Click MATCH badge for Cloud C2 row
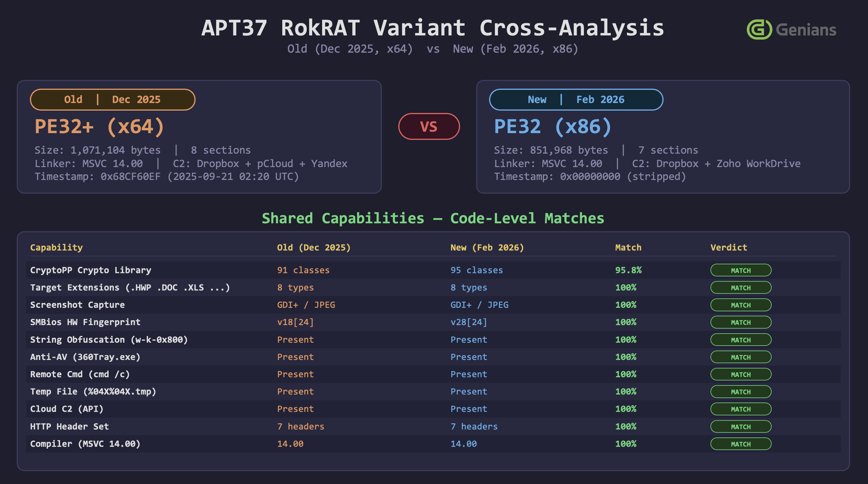This screenshot has height=484, width=868. click(741, 409)
